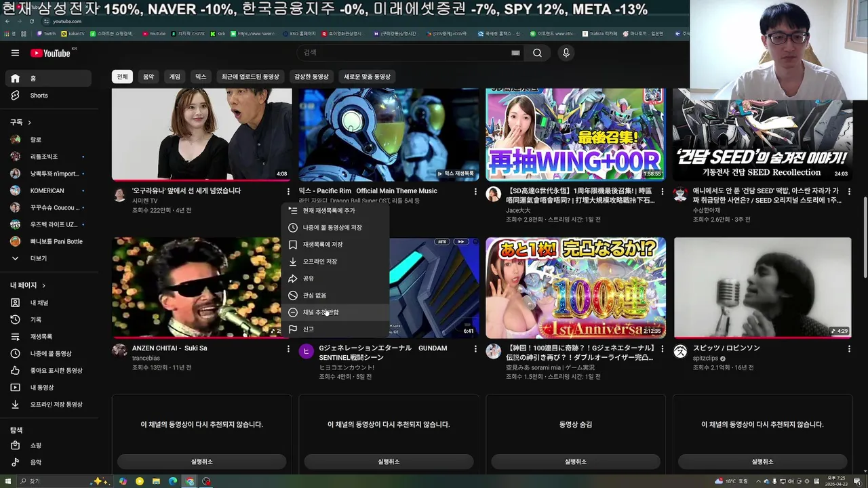This screenshot has width=868, height=488.
Task: Select 전체 filter chip
Action: 122,77
